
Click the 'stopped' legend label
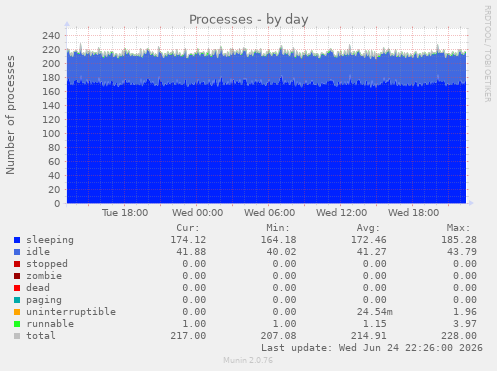coord(47,264)
